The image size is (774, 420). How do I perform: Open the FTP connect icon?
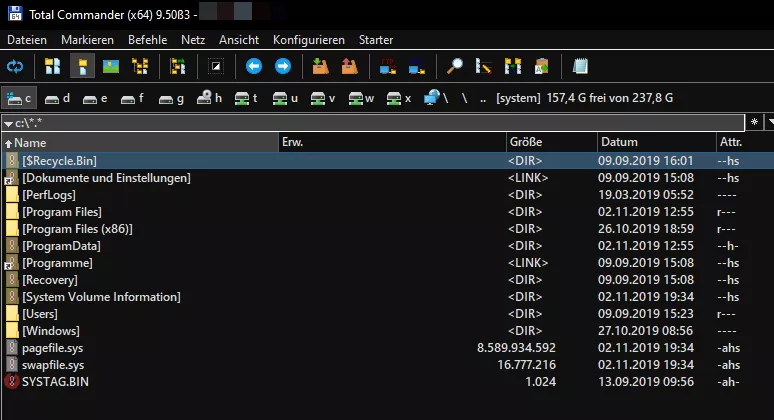click(387, 66)
